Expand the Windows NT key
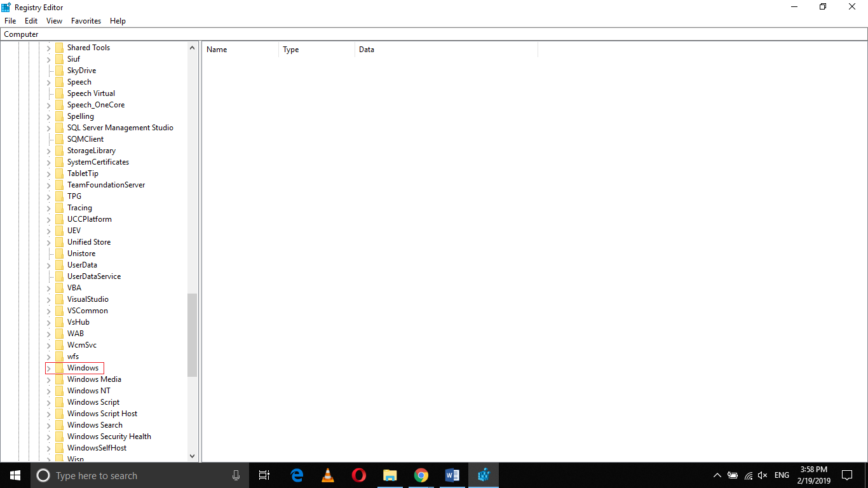The width and height of the screenshot is (868, 488). (x=49, y=391)
